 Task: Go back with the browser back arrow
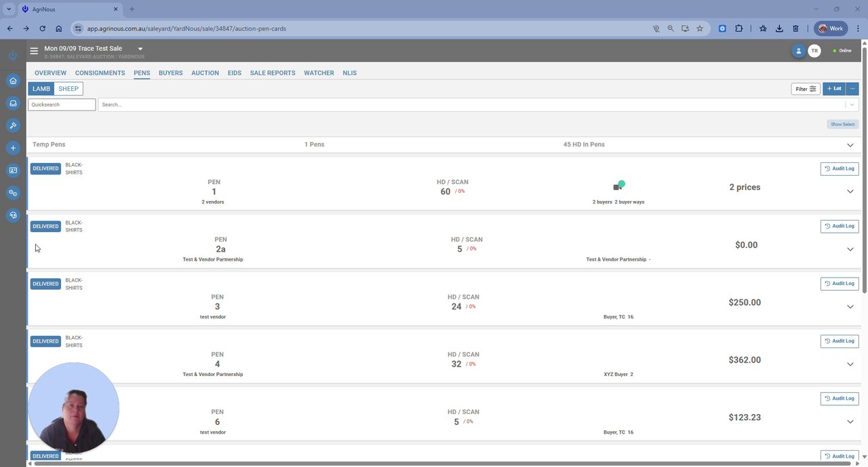[x=9, y=29]
